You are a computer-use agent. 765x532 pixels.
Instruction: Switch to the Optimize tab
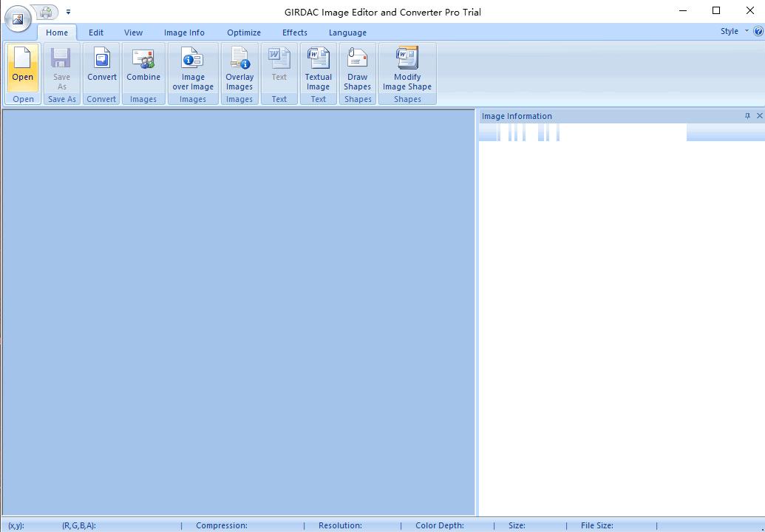(244, 33)
